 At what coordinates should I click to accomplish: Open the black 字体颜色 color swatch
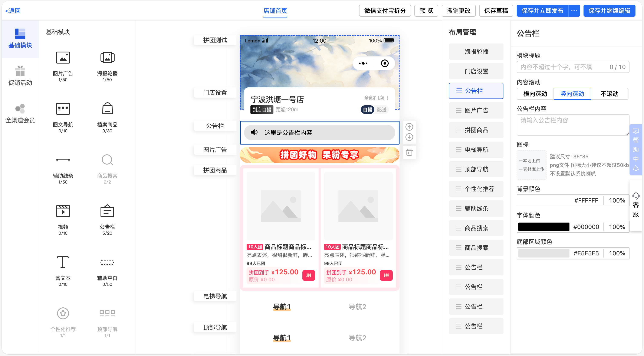pyautogui.click(x=543, y=227)
